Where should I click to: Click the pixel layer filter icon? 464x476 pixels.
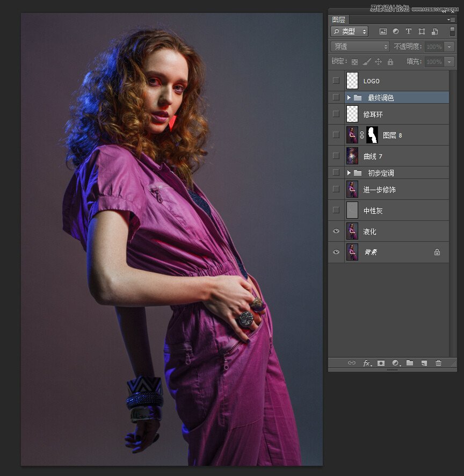tap(383, 32)
